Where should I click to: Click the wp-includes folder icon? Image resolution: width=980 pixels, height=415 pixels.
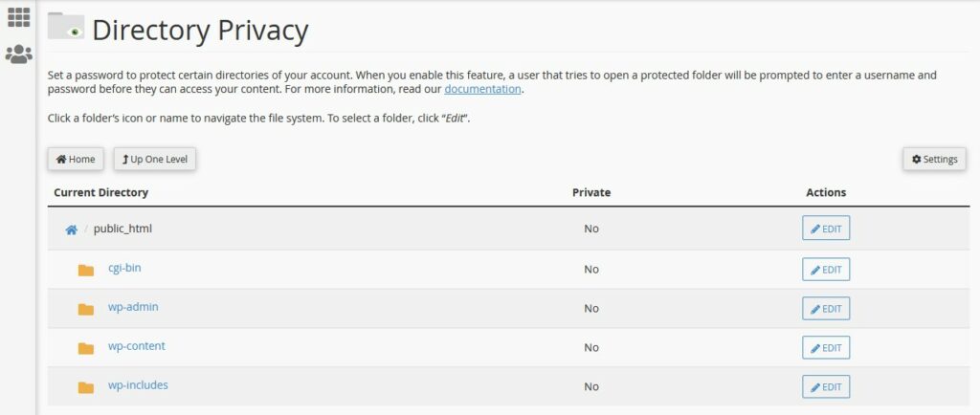86,387
